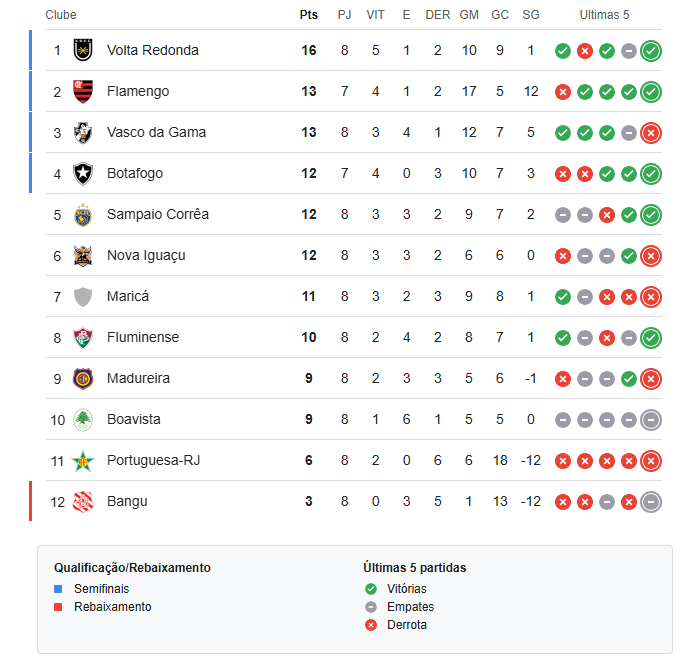Click the Ultimas 5 column header
The image size is (685, 672).
coord(604,15)
